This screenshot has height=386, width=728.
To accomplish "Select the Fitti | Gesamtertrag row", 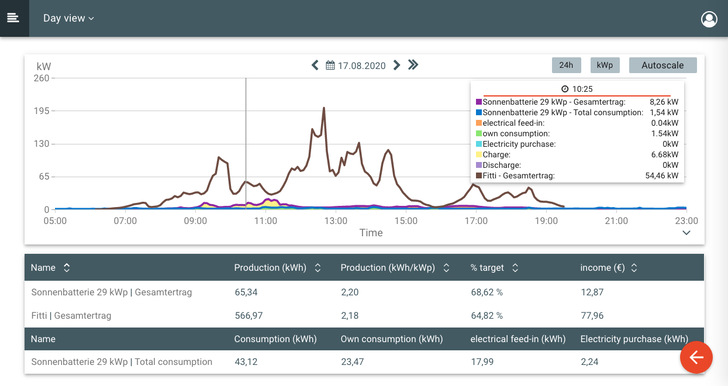I will tap(364, 315).
